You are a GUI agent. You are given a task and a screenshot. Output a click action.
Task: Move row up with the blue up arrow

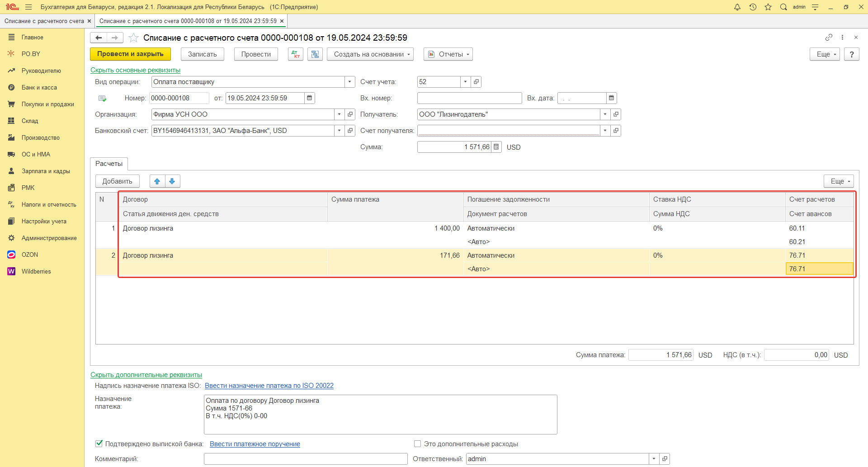point(157,181)
